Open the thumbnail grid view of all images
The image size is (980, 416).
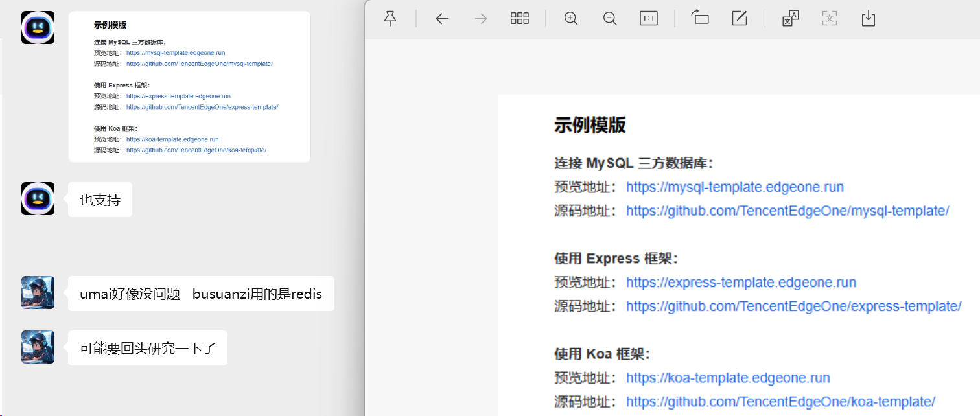tap(520, 19)
